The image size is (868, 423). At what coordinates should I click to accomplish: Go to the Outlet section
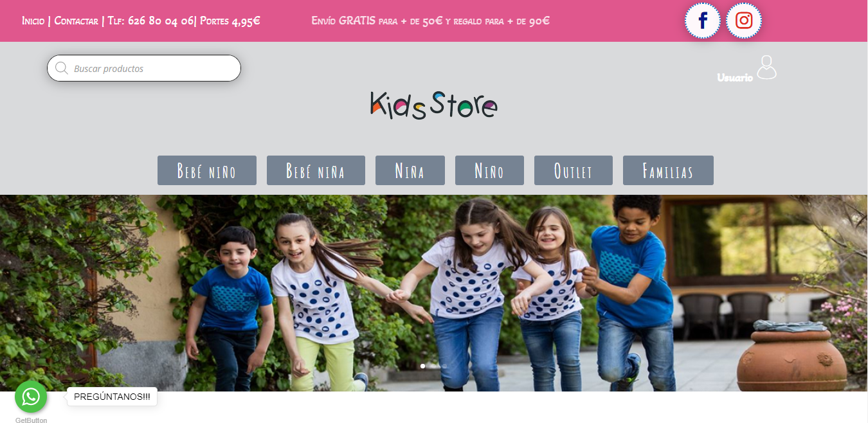574,170
